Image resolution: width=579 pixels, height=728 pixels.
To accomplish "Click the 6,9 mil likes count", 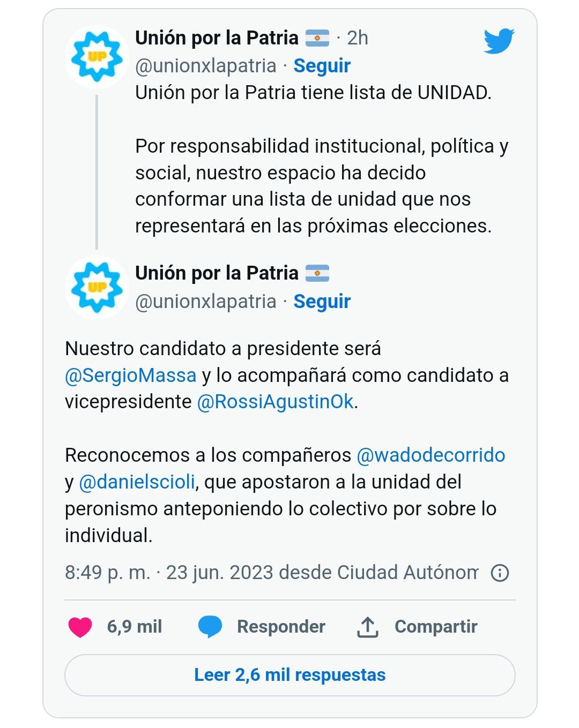I will tap(135, 627).
